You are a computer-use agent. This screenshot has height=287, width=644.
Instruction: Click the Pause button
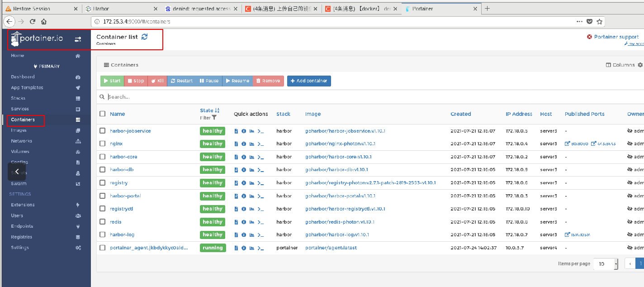(209, 81)
